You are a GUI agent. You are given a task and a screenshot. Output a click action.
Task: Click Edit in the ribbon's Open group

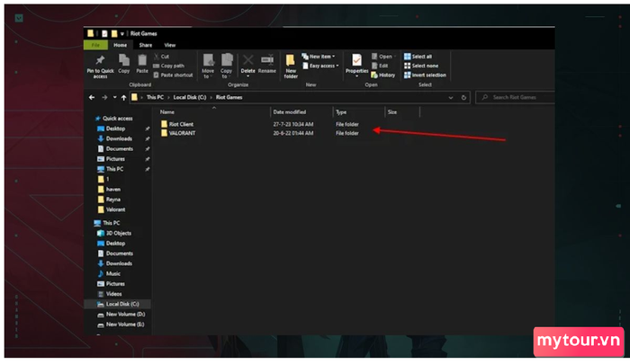coord(380,66)
